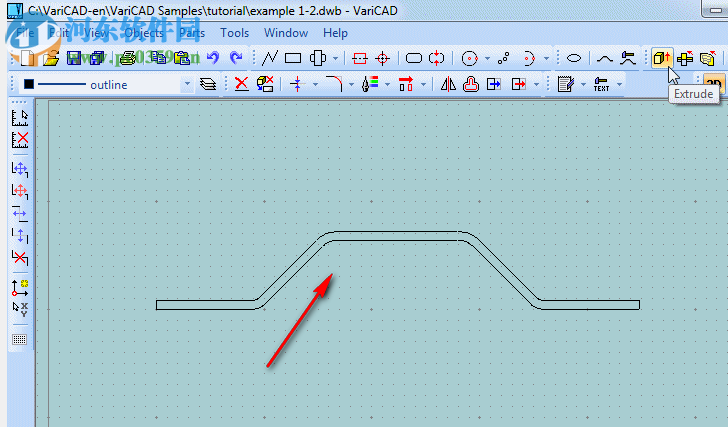Image resolution: width=728 pixels, height=427 pixels.
Task: Click the TEXT hammer tool icon
Action: 601,84
